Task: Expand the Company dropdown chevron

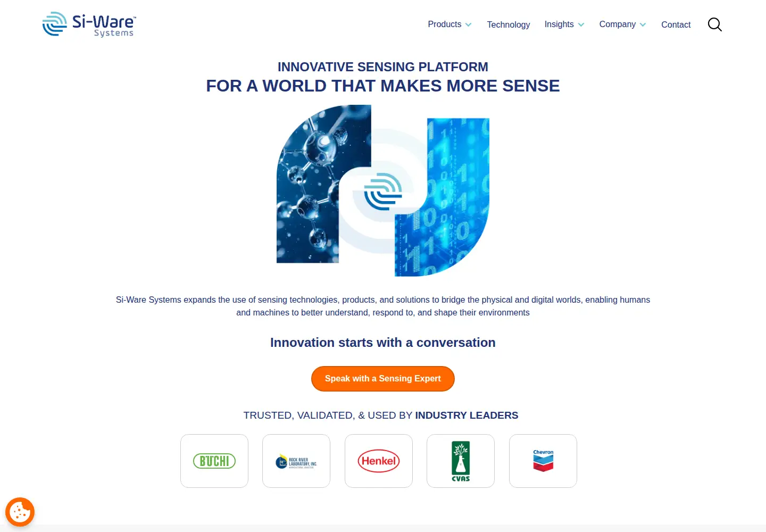Action: tap(643, 25)
